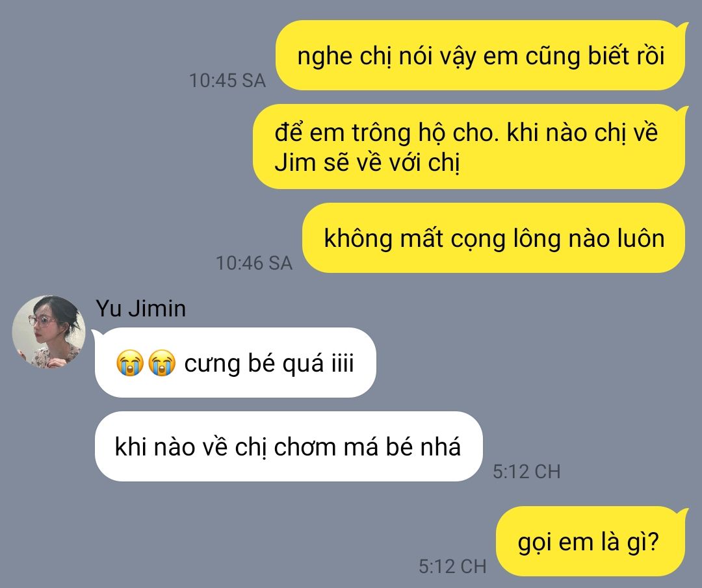Select message 'khi nào về chị chơm má bé nhá'
Screen dimensions: 702x588
[289, 446]
